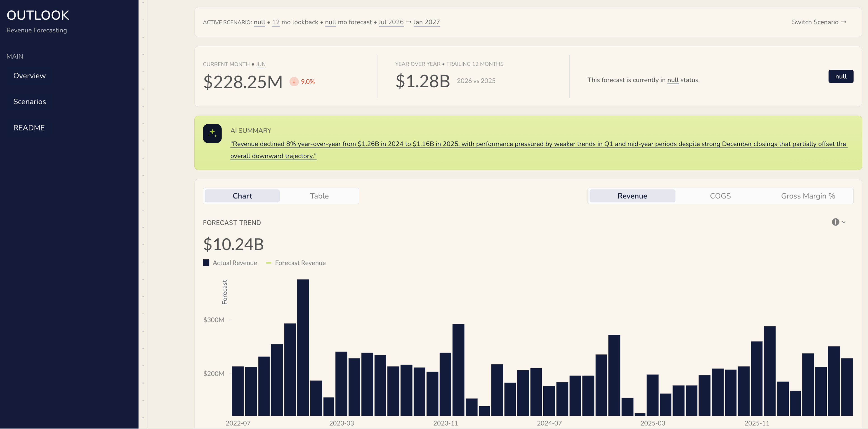Click the dark null status badge
The width and height of the screenshot is (868, 429).
click(x=841, y=76)
